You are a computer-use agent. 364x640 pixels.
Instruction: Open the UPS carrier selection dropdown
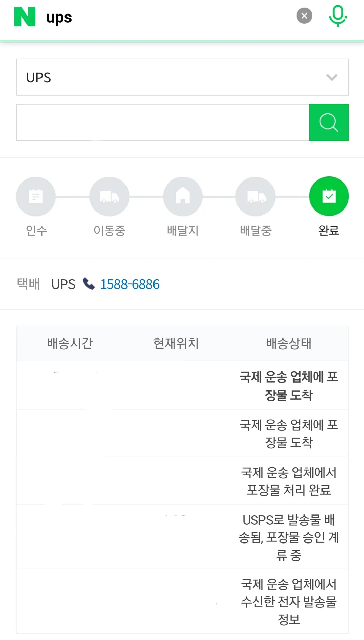tap(182, 77)
